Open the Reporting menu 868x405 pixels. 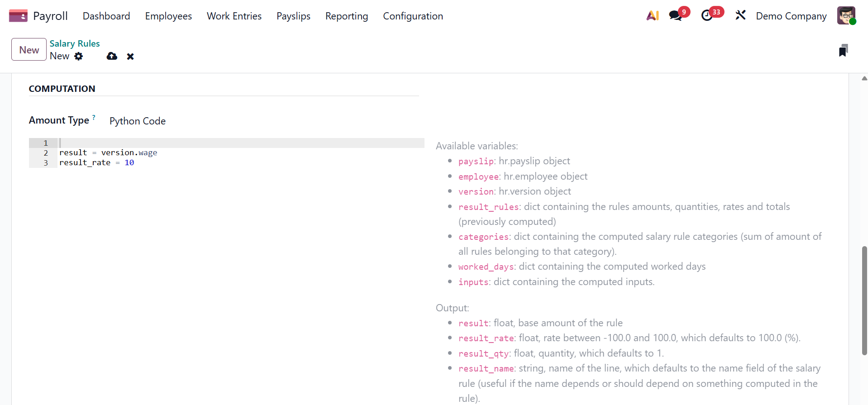(346, 16)
